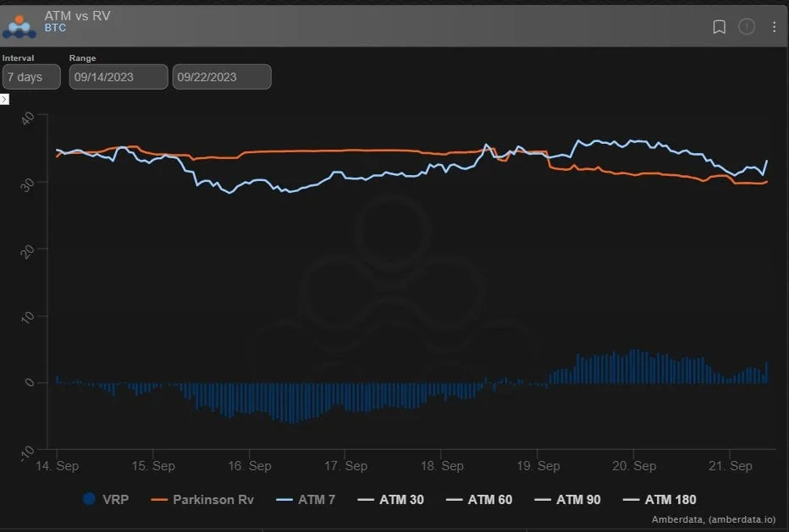
Task: Click the orange Parkinson Rv line swatch
Action: click(x=159, y=500)
